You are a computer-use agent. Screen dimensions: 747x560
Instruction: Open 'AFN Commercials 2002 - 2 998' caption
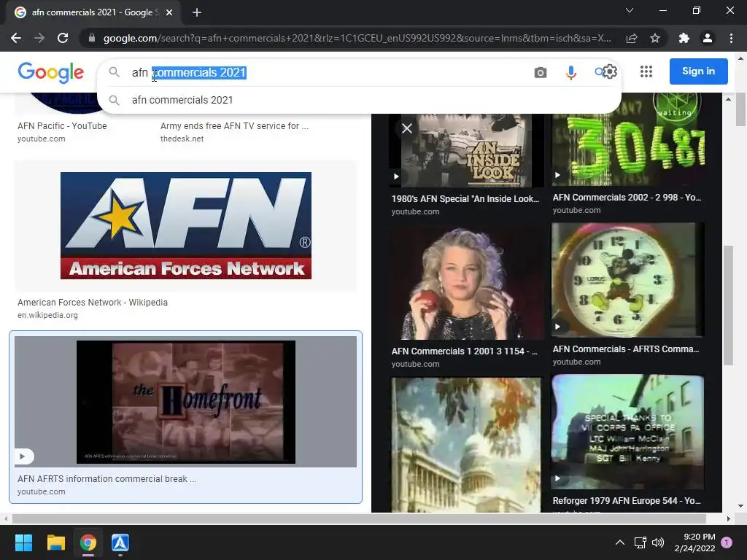[x=627, y=198]
